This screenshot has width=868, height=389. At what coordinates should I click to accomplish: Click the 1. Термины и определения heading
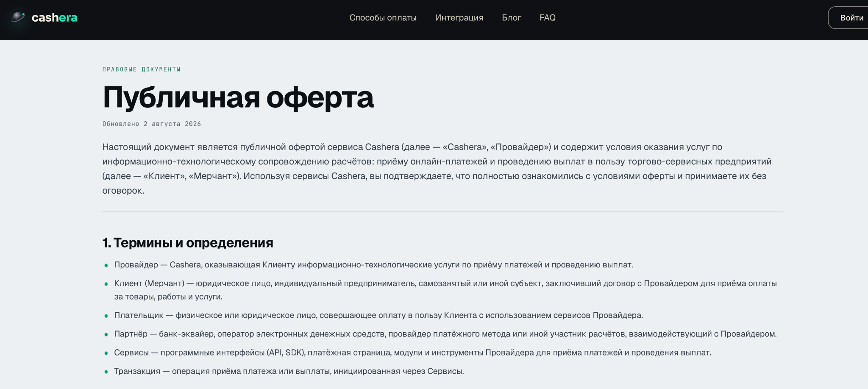click(188, 243)
